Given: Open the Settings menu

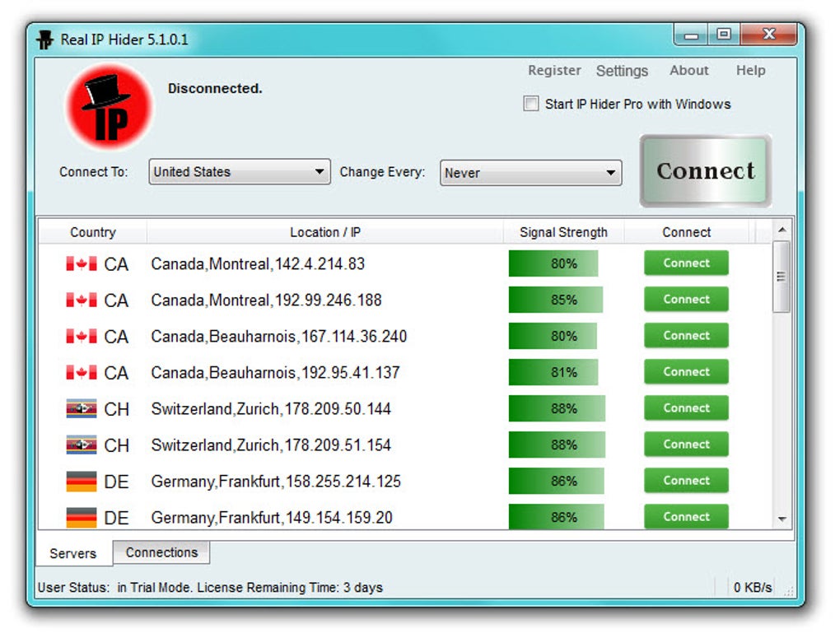Looking at the screenshot, I should point(622,71).
